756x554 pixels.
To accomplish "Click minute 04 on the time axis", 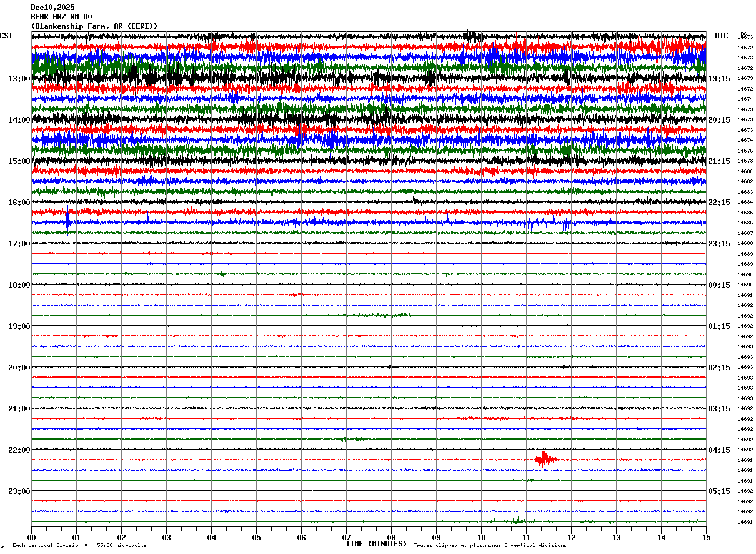I will (211, 537).
